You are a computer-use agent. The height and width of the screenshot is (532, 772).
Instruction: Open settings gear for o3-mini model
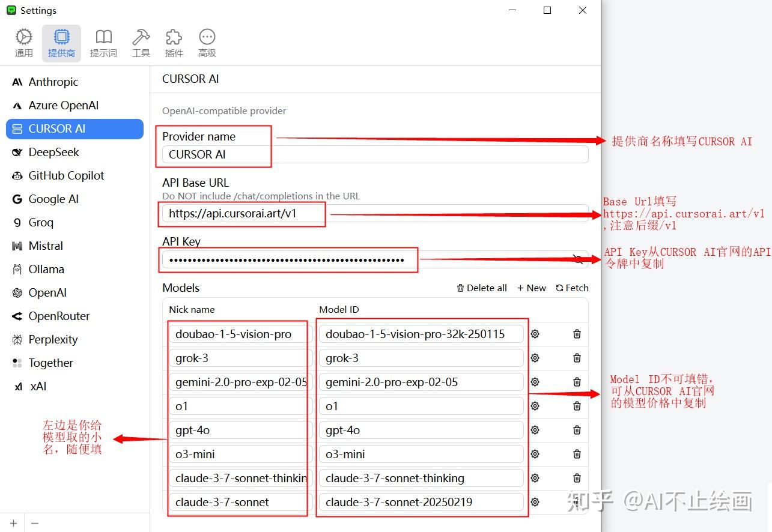[535, 454]
